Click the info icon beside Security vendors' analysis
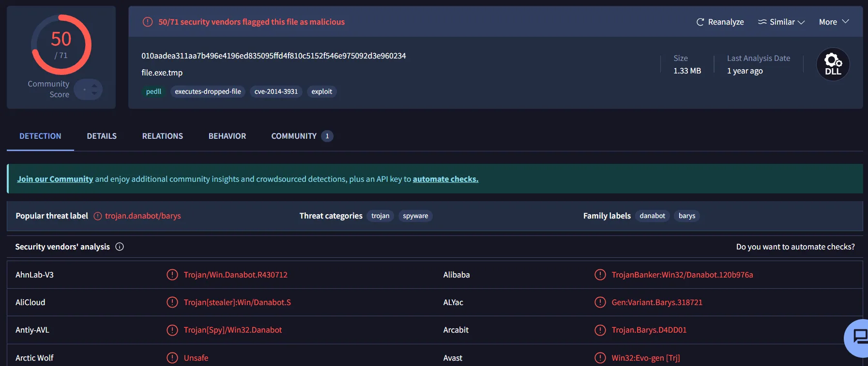The image size is (868, 366). click(x=120, y=247)
